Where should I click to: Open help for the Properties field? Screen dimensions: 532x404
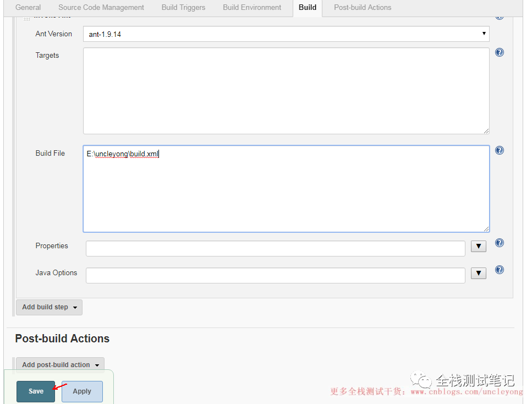[x=500, y=243]
